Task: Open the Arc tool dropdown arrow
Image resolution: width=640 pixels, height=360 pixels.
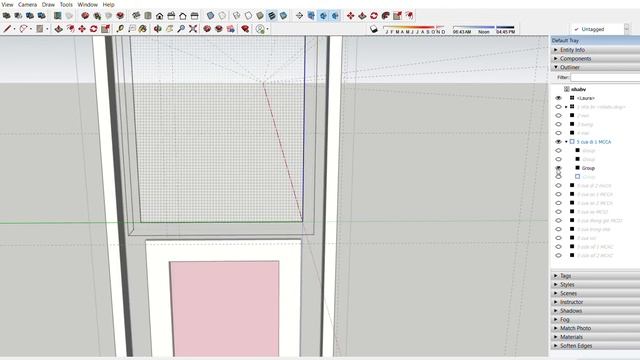Action: pyautogui.click(x=31, y=29)
